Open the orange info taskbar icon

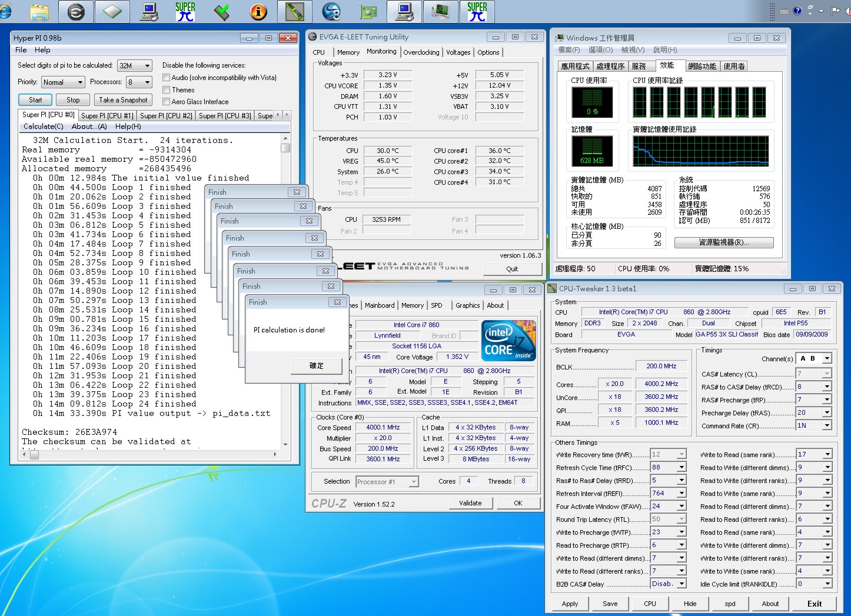tap(258, 11)
